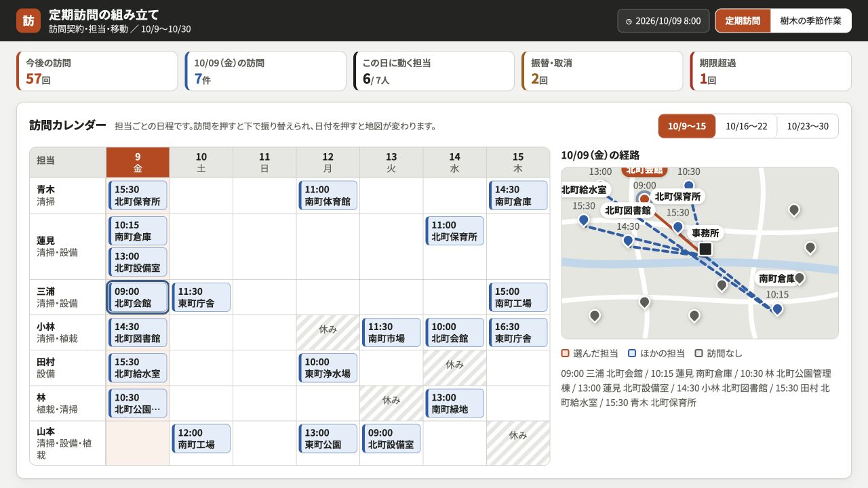Screen dimensions: 868x488
Task: Select the 10/9〜15 week tab
Action: pos(687,126)
